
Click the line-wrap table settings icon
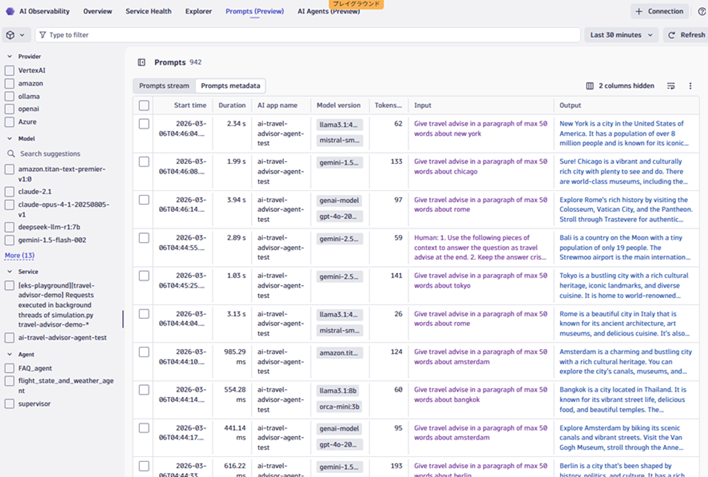coord(671,86)
